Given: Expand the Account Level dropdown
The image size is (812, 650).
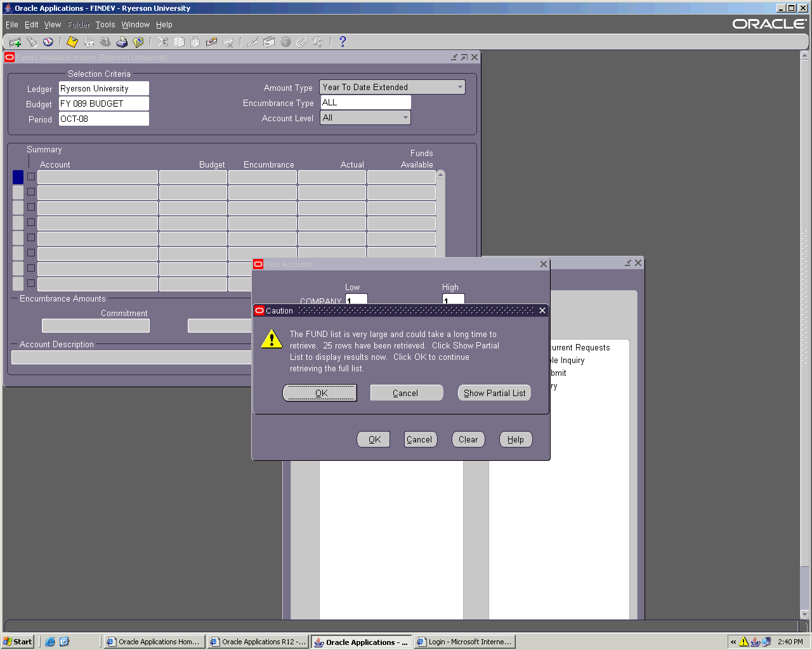Looking at the screenshot, I should click(405, 117).
